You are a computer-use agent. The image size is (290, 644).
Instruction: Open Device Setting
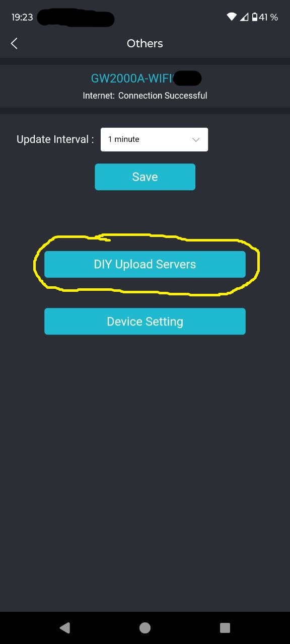point(145,321)
